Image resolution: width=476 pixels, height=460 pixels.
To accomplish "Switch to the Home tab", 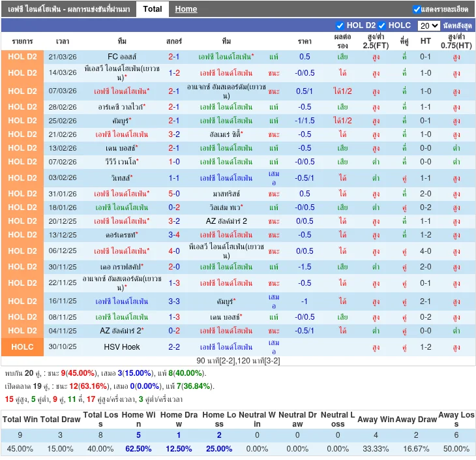I will 186,9.
